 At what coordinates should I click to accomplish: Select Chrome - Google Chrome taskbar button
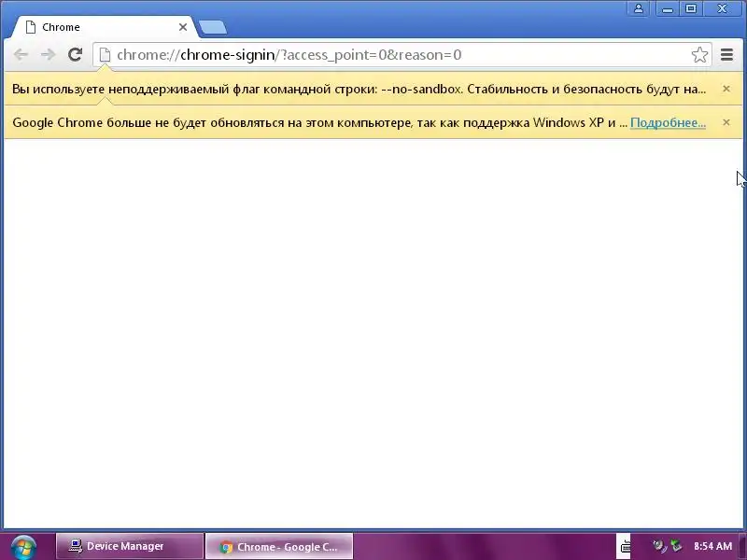pyautogui.click(x=279, y=547)
